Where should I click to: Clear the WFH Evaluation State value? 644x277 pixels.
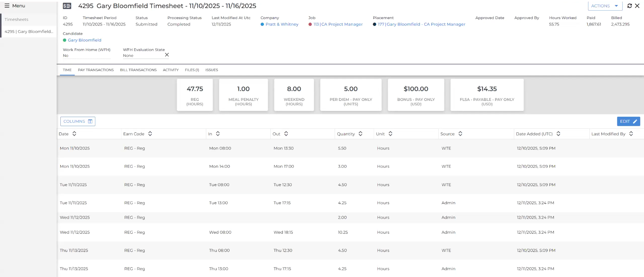coord(167,55)
